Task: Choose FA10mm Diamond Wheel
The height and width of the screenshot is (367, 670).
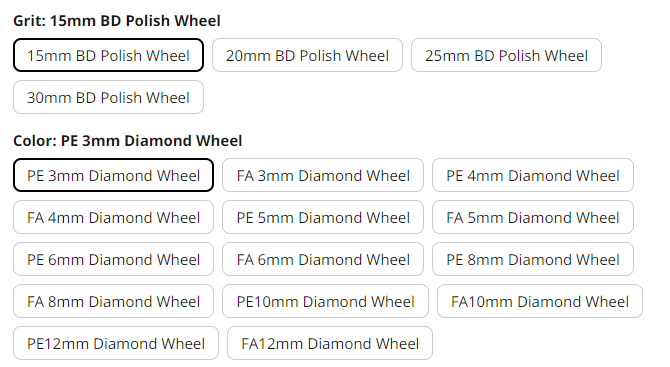Action: coord(540,301)
